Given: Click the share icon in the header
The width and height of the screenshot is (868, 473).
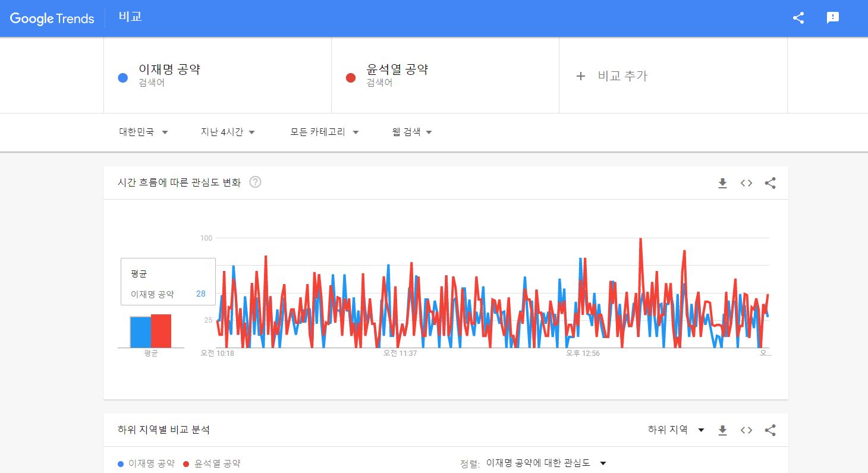Looking at the screenshot, I should pyautogui.click(x=798, y=18).
